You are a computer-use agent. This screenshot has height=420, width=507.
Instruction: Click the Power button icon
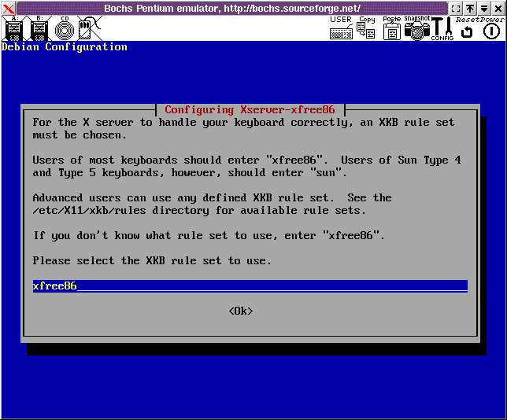(491, 30)
